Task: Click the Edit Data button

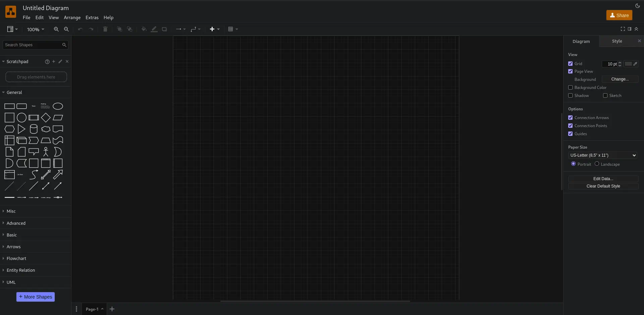Action: tap(603, 178)
